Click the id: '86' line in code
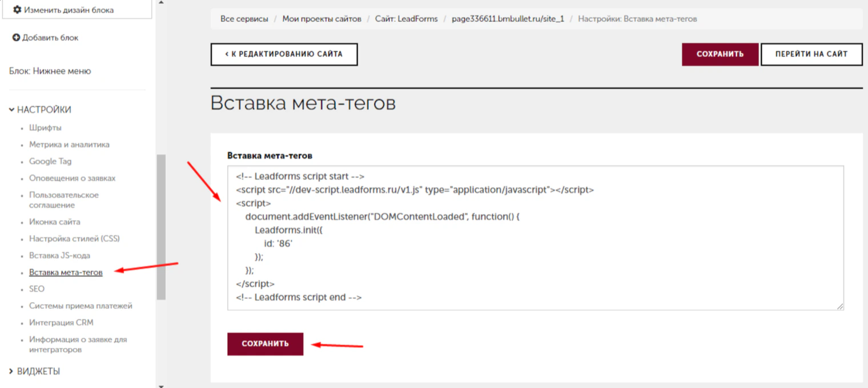Viewport: 868px width, 388px height. tap(278, 244)
